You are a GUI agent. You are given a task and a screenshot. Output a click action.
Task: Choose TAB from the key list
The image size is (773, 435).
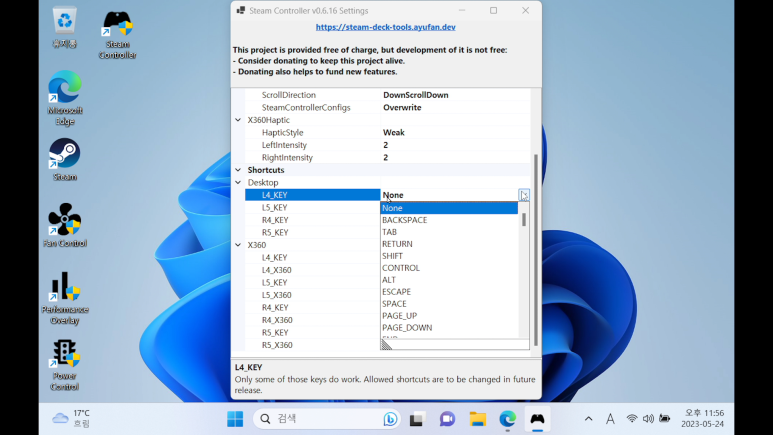(x=449, y=232)
